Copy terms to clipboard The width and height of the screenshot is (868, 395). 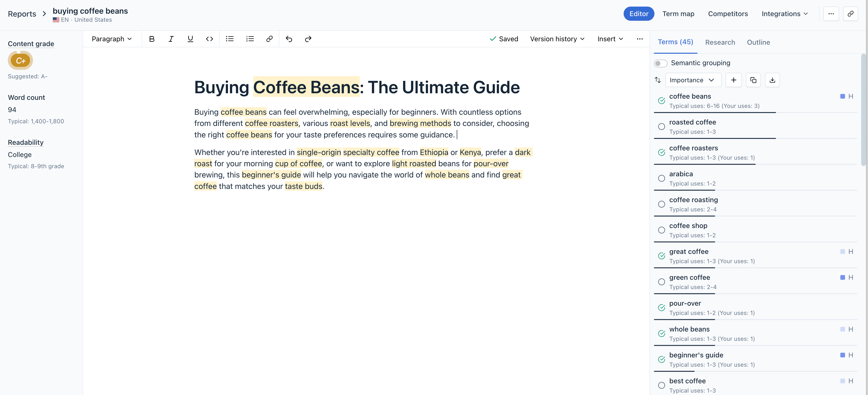click(753, 80)
